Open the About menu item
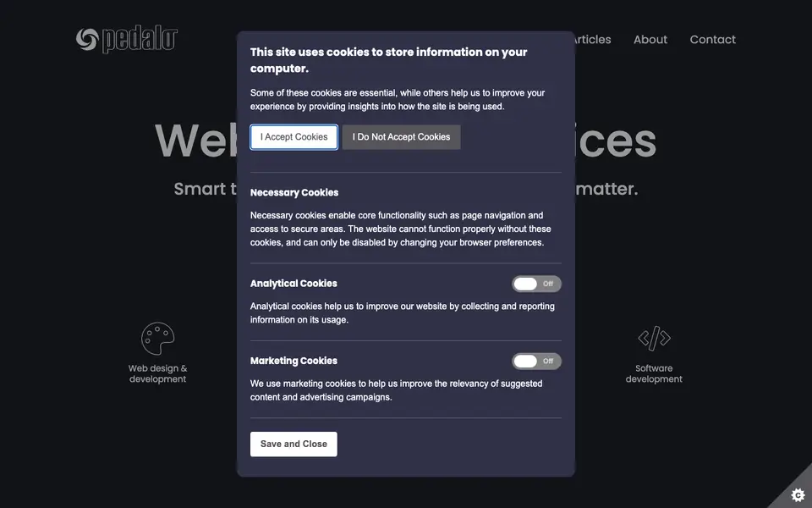Viewport: 812px width, 508px height. (650, 40)
